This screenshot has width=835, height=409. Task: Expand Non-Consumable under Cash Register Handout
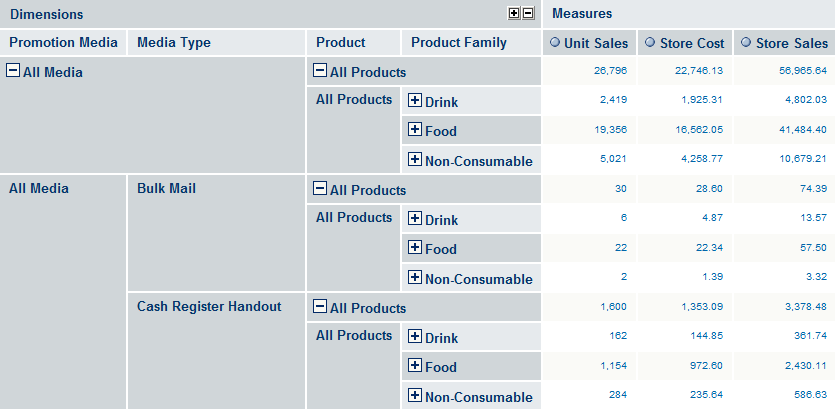pyautogui.click(x=415, y=395)
